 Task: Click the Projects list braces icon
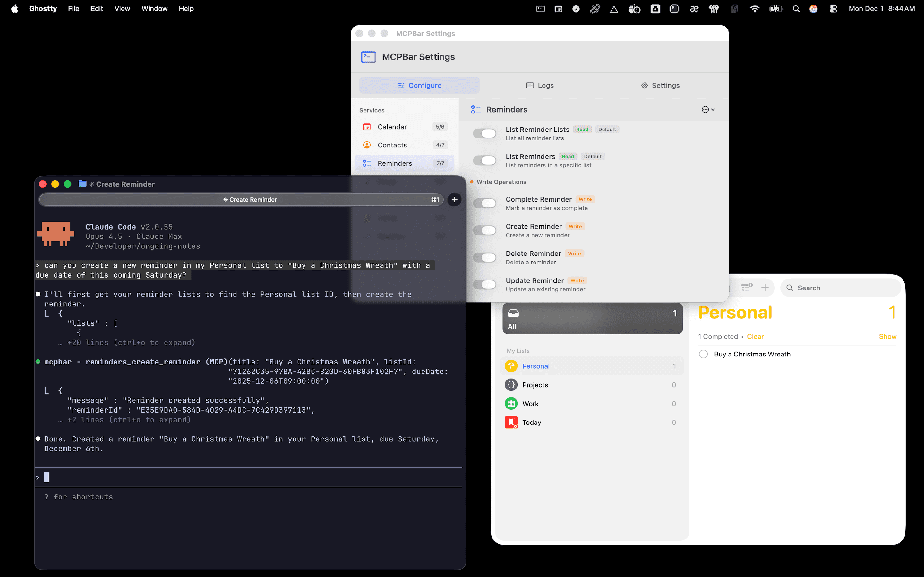(x=511, y=385)
